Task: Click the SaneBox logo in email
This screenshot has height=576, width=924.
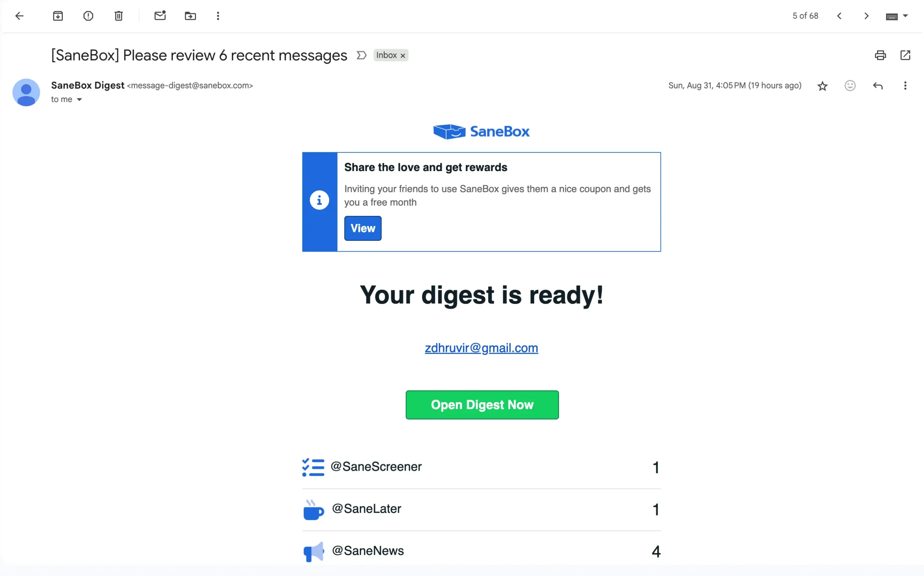Action: point(481,131)
